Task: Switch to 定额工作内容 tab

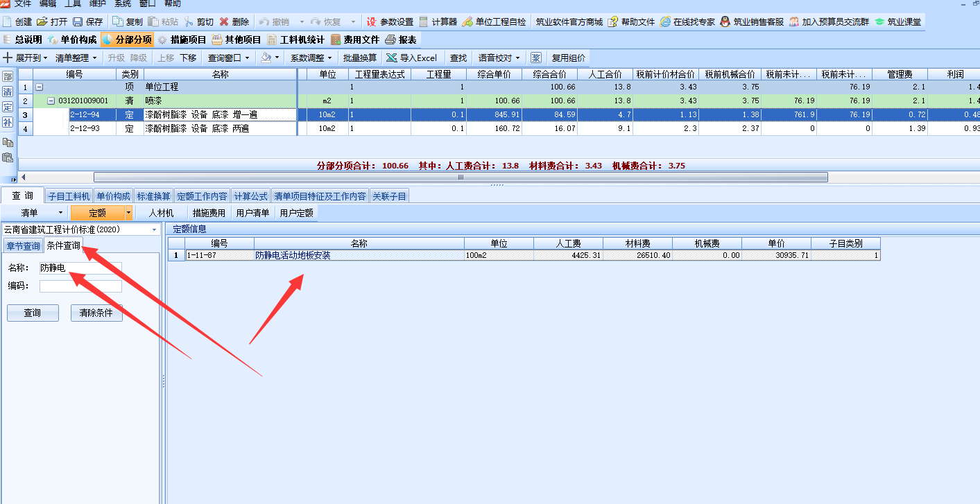Action: pos(202,196)
